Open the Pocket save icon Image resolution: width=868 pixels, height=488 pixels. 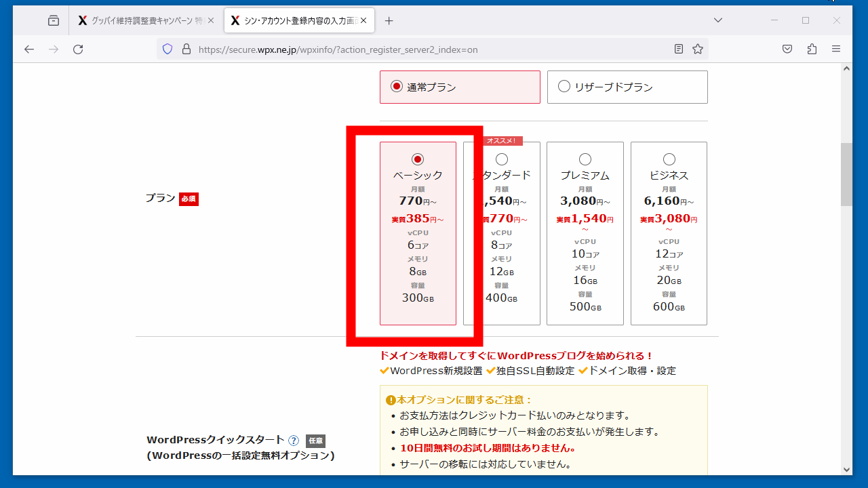click(787, 49)
